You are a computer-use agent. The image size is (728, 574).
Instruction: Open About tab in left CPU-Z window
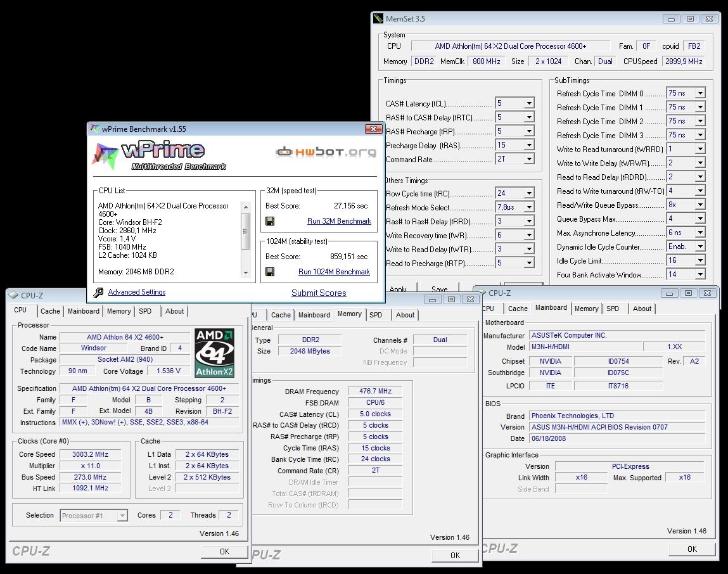coord(175,311)
